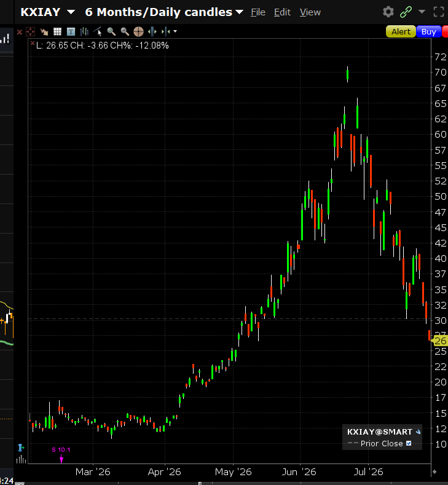Click the red X remove-drawings icon in toolbar
This screenshot has width=448, height=485.
pyautogui.click(x=19, y=32)
